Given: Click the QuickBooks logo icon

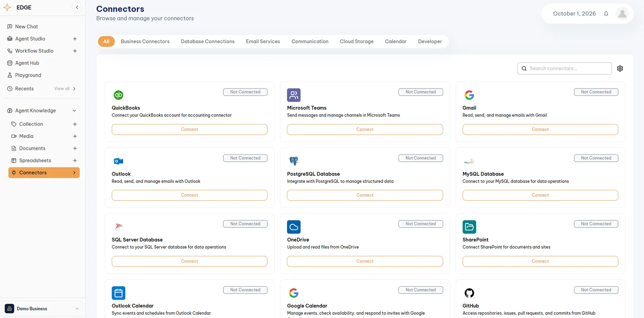Looking at the screenshot, I should point(118,95).
